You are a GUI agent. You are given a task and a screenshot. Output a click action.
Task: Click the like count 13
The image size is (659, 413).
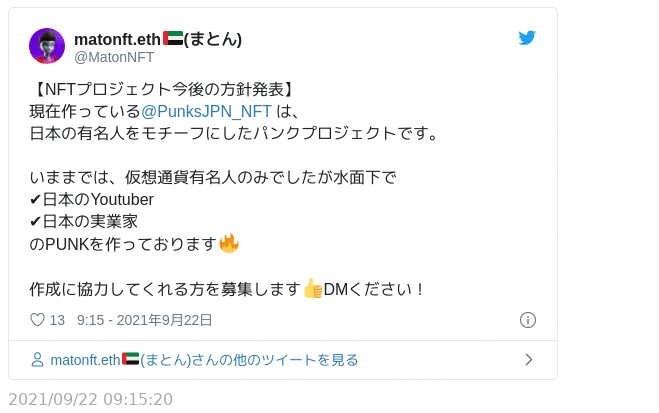[57, 320]
